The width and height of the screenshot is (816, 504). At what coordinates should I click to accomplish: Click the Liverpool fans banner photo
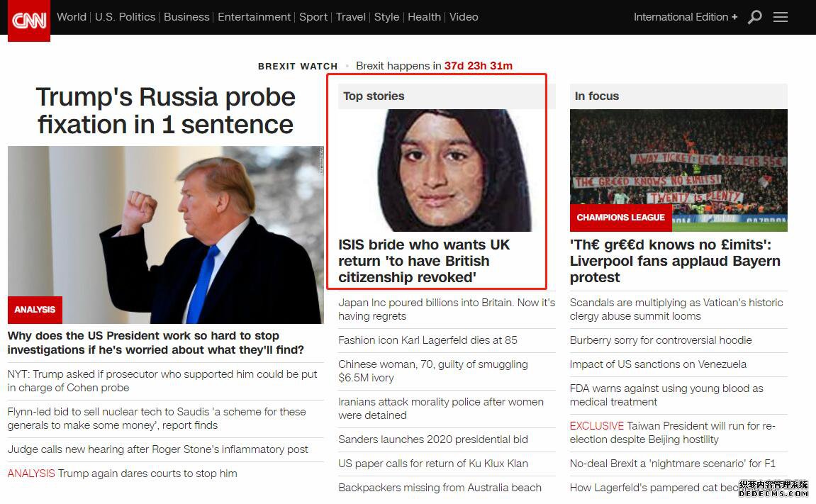678,170
